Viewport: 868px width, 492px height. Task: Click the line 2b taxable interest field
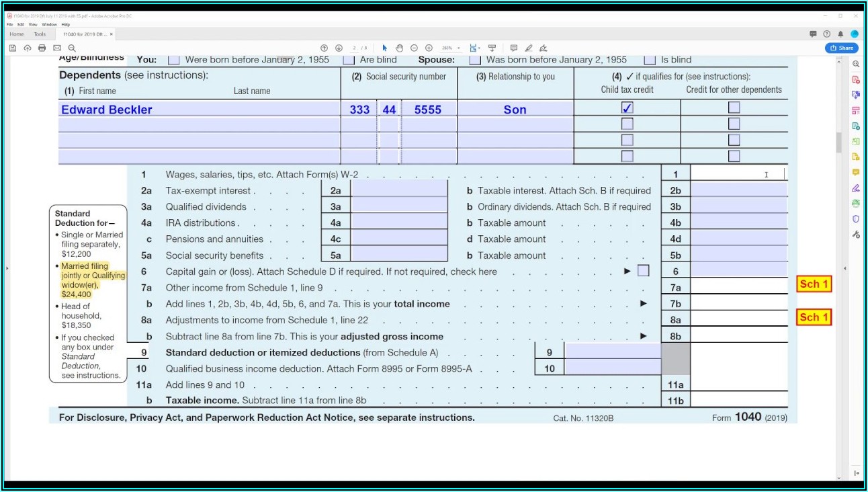[738, 190]
